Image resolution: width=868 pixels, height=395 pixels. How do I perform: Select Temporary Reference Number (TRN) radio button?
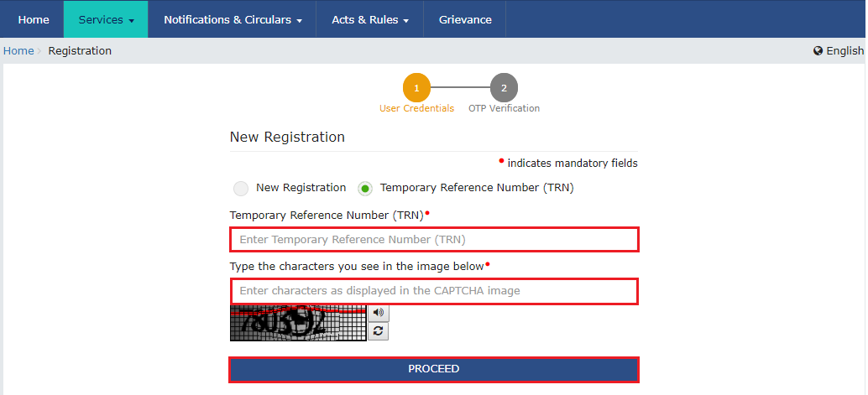click(x=365, y=189)
